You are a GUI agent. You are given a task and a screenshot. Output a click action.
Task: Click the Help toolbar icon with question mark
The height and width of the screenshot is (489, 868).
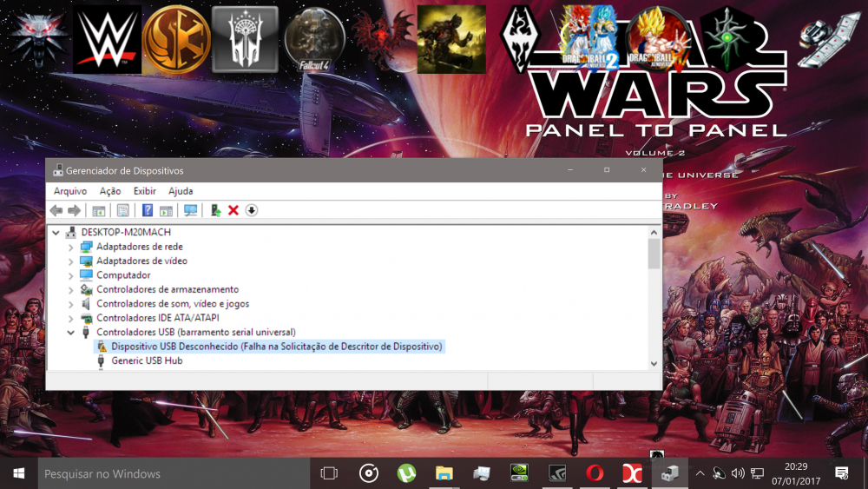pos(148,210)
